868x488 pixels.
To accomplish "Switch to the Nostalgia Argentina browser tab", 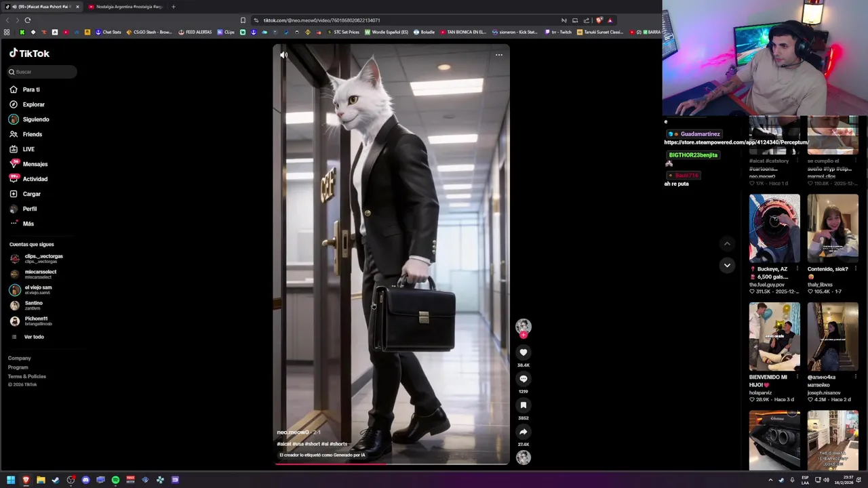I will 125,7.
